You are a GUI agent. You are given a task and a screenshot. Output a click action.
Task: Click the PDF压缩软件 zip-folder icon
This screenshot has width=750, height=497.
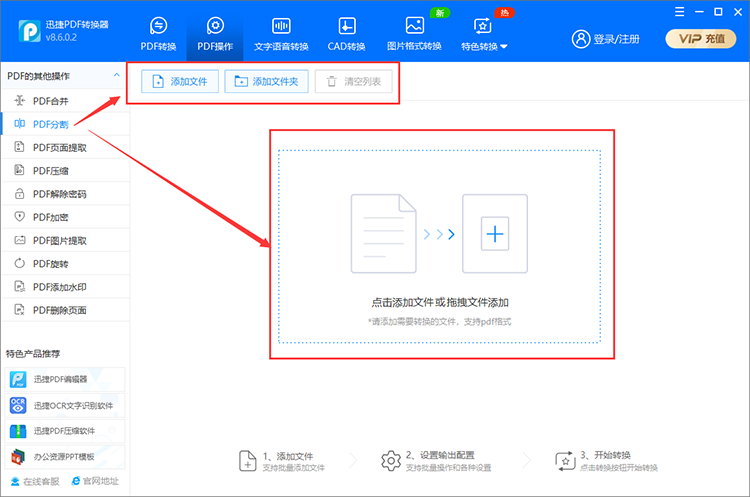pos(19,431)
